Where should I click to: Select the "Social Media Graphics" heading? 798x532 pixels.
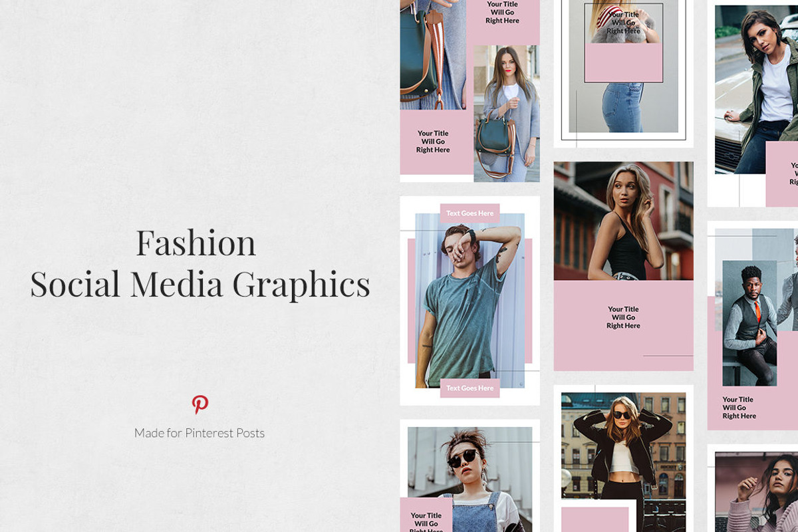point(200,284)
